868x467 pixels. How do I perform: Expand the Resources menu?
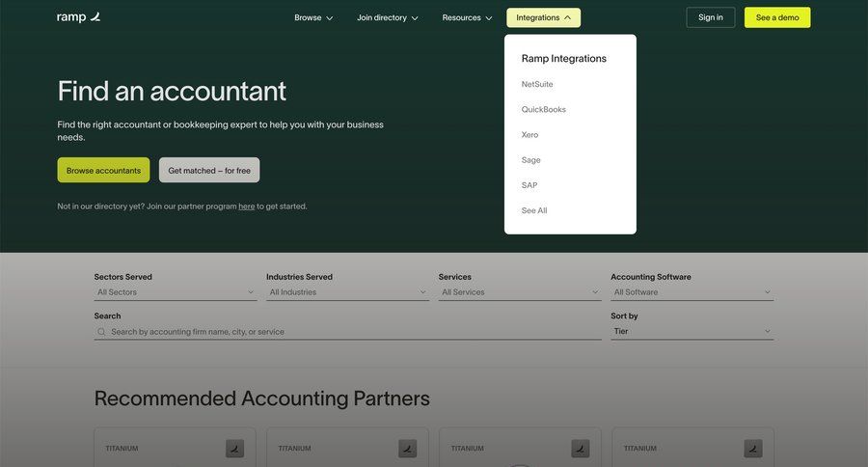(x=467, y=17)
